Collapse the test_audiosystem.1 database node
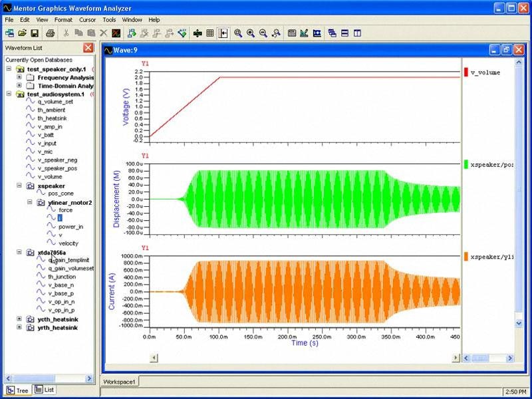 tap(9, 94)
